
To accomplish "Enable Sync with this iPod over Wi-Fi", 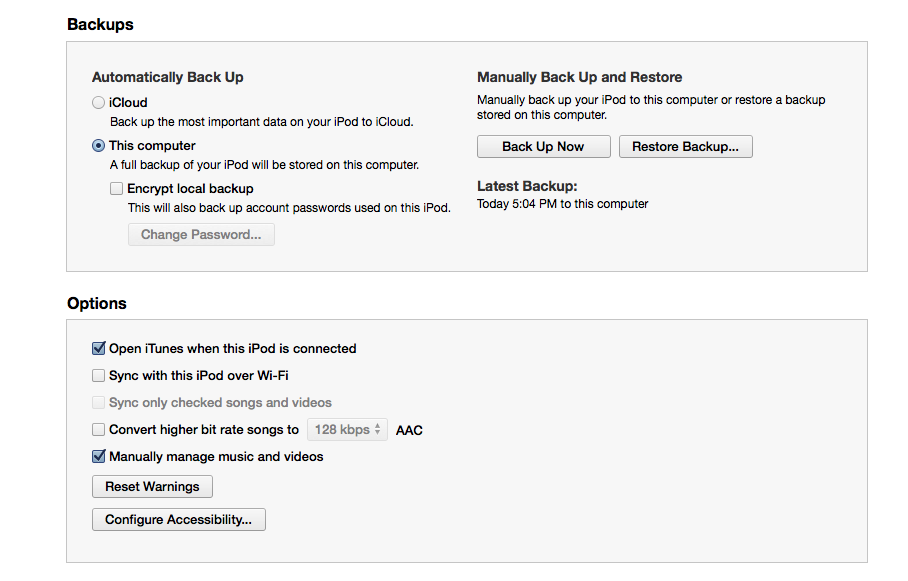I will [98, 376].
